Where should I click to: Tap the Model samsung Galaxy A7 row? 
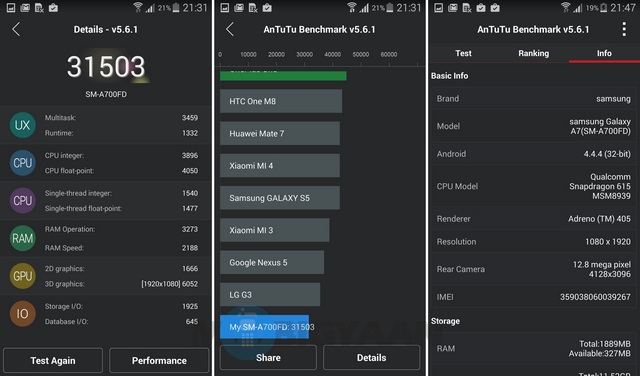(533, 126)
